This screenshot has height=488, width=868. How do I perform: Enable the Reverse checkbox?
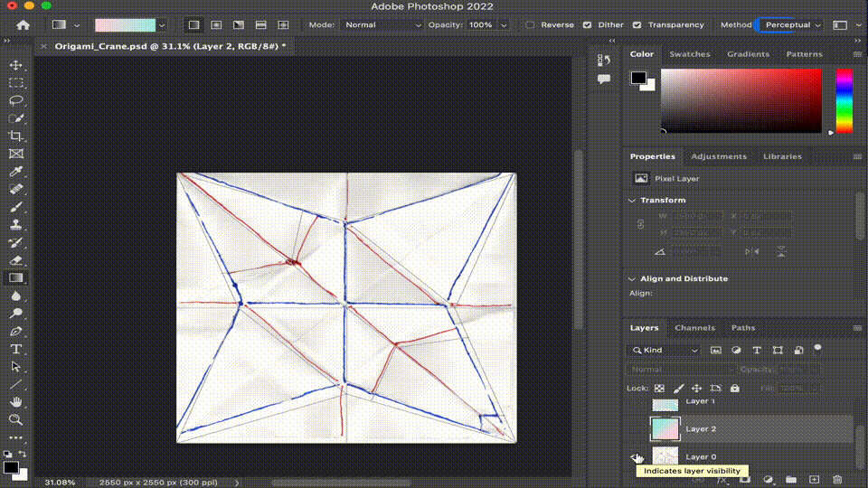[530, 25]
